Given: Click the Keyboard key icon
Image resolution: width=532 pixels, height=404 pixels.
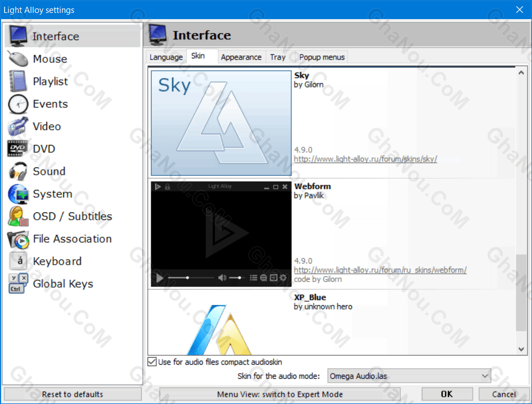Looking at the screenshot, I should (19, 261).
